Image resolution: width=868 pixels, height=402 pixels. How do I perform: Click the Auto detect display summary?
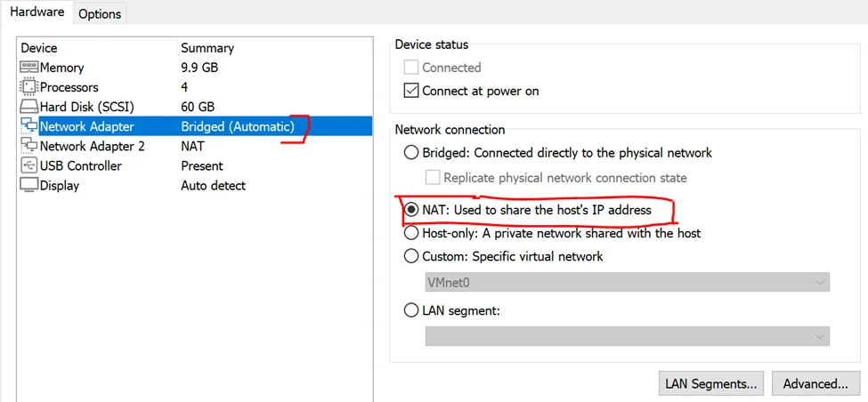click(213, 186)
